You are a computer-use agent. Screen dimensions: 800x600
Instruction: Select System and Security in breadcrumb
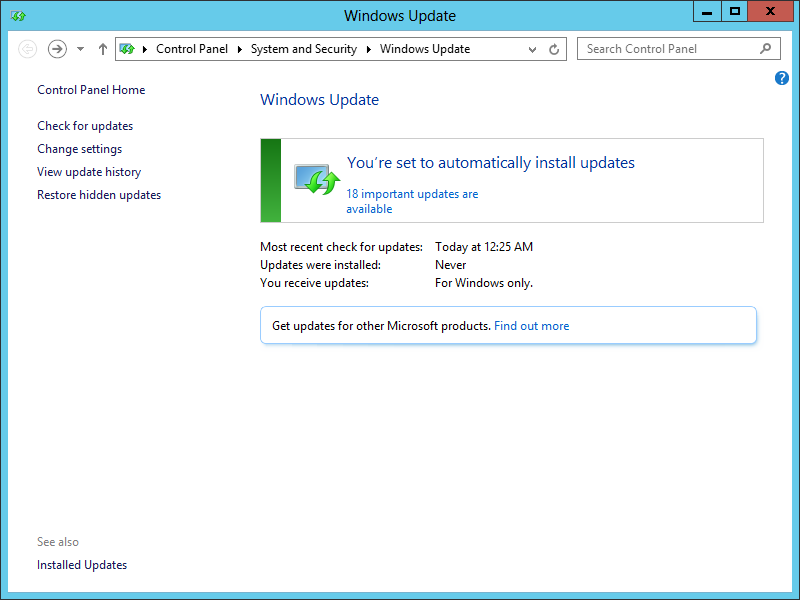tap(303, 49)
